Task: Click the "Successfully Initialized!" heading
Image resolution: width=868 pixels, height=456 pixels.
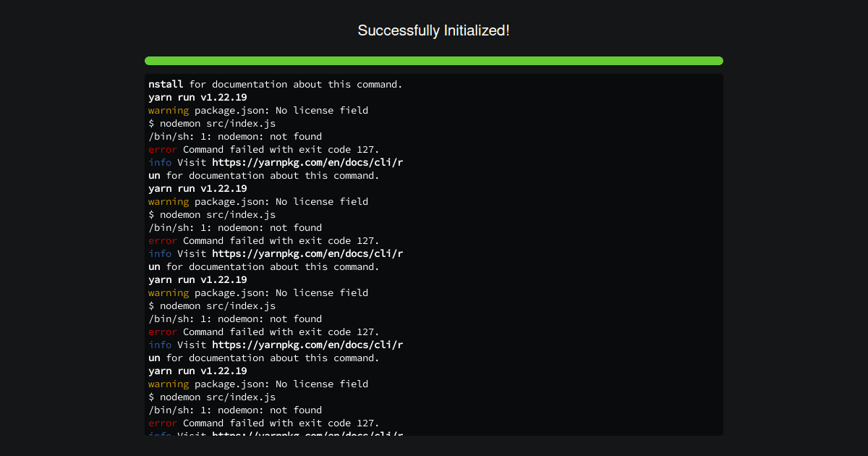Action: click(x=433, y=30)
